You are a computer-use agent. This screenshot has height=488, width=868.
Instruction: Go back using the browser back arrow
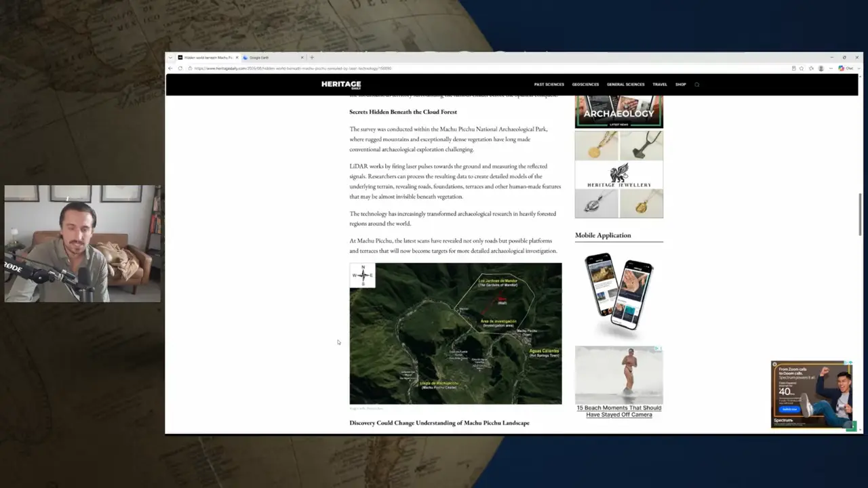[170, 68]
